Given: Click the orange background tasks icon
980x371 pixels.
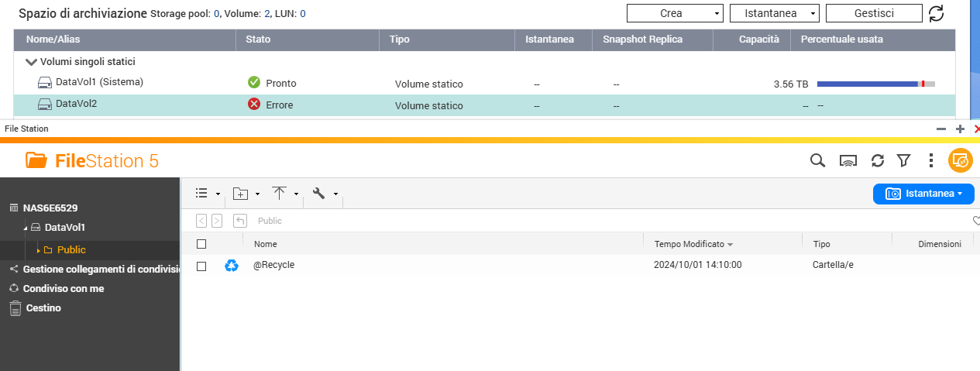Looking at the screenshot, I should (960, 160).
